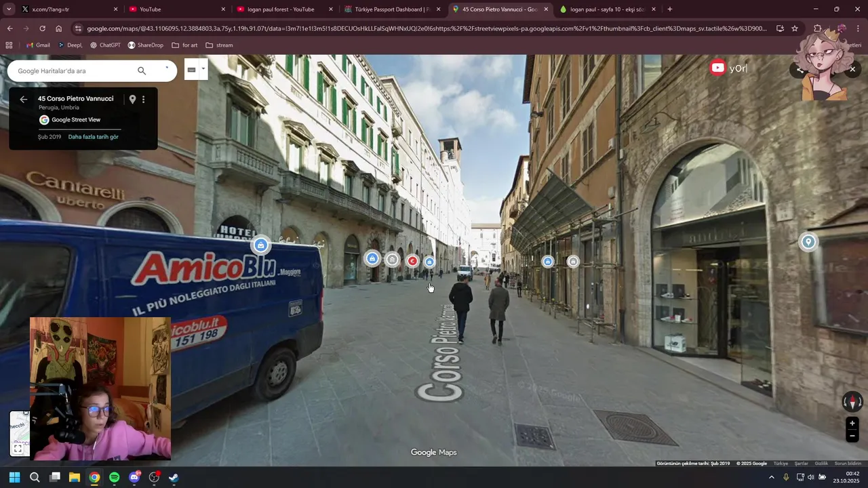Screen dimensions: 868x488
Task: Click the microphone icon in system tray
Action: (786, 477)
